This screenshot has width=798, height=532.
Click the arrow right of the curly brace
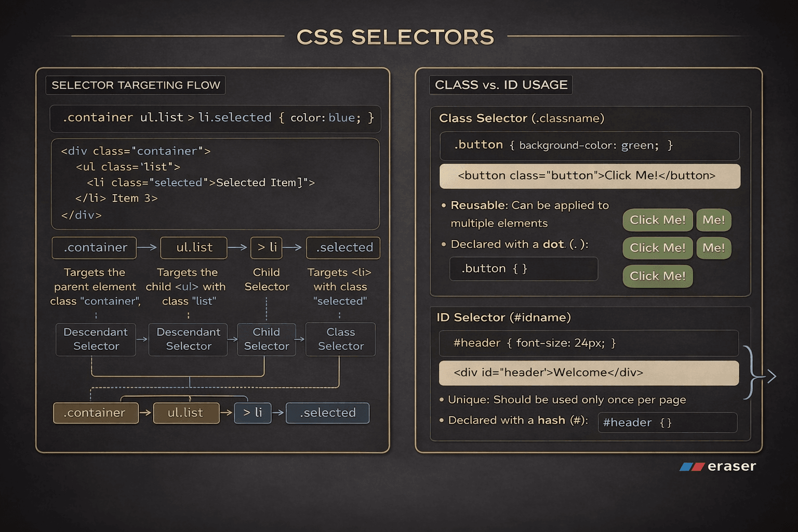pyautogui.click(x=771, y=376)
